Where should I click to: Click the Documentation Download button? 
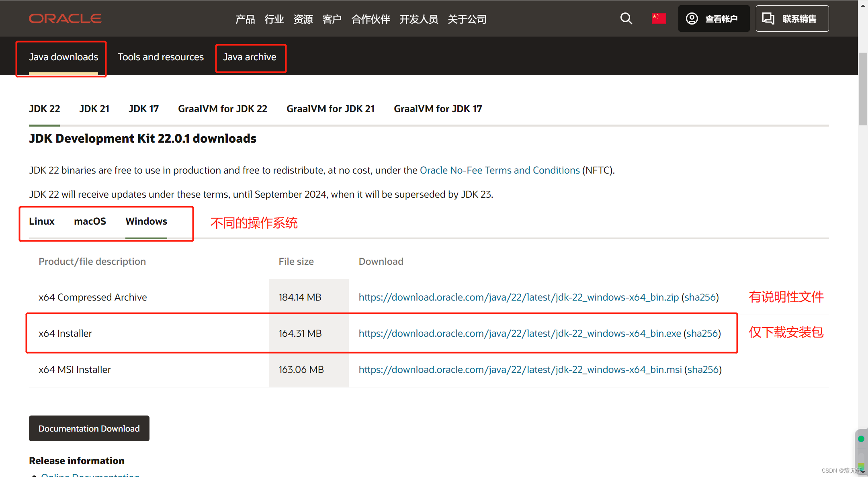(x=89, y=428)
